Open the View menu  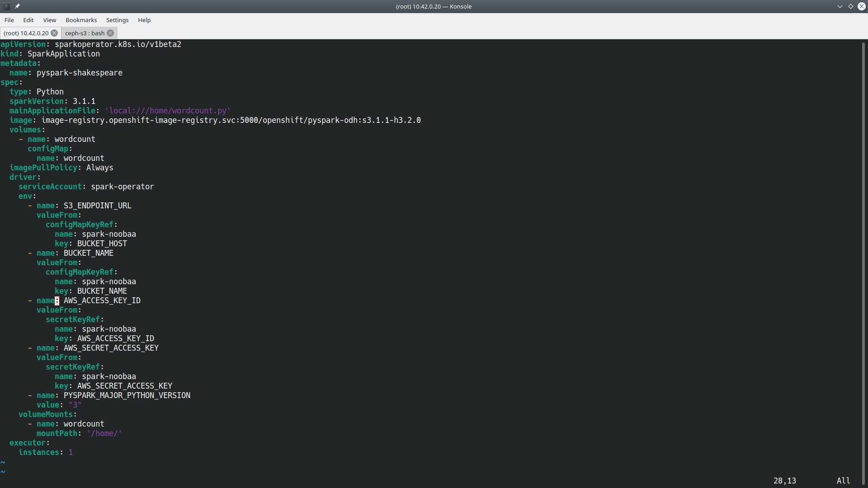49,20
